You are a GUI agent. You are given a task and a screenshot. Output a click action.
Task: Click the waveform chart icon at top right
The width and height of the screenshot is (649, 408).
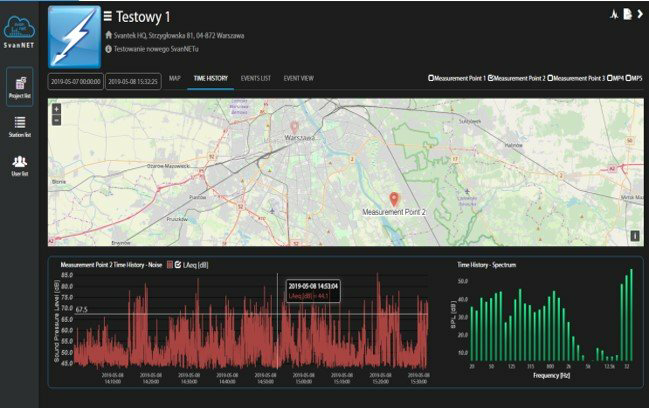614,14
